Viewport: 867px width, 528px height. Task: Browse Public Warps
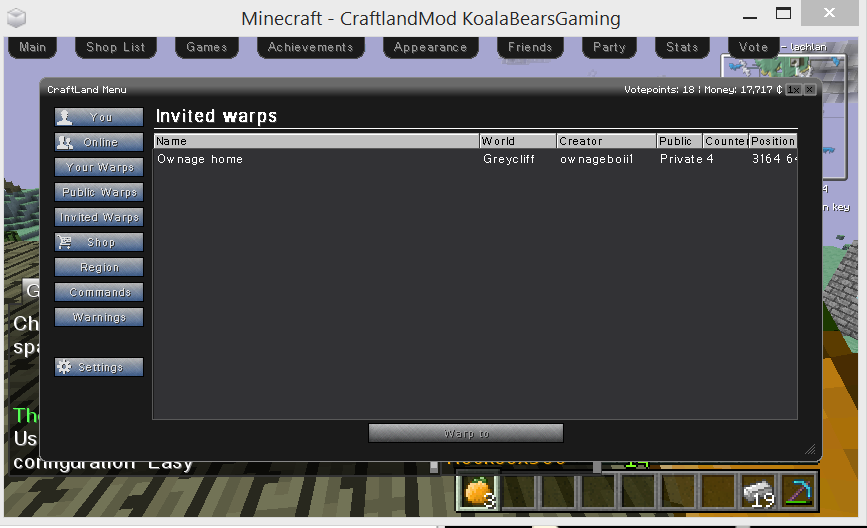[x=99, y=192]
